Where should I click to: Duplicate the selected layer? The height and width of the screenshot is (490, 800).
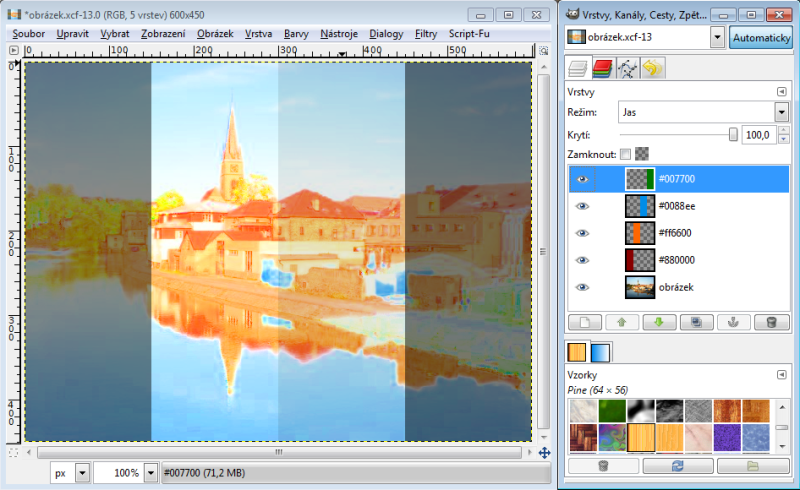coord(697,322)
